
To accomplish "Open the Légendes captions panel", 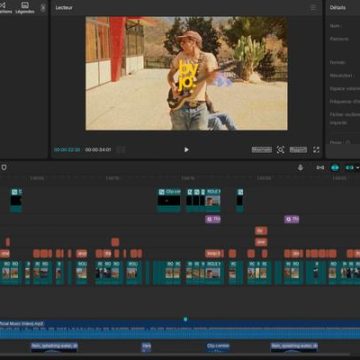I will click(x=25, y=8).
